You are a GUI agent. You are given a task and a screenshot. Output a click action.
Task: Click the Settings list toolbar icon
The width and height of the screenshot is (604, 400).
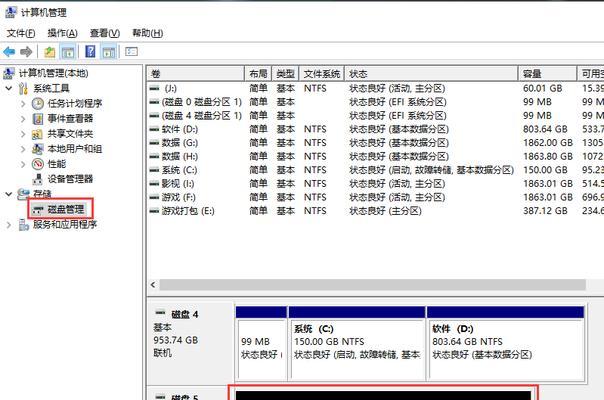pyautogui.click(x=131, y=51)
